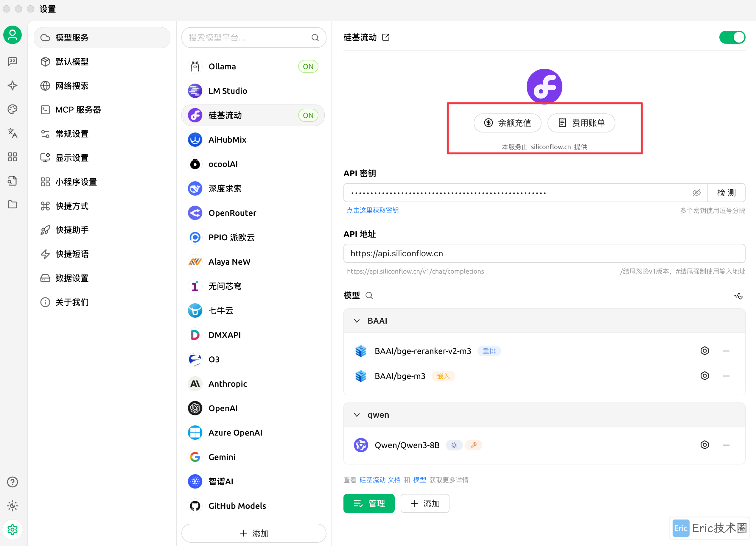Open 显示设置 page
Screen dimensions: 756x546
point(102,158)
